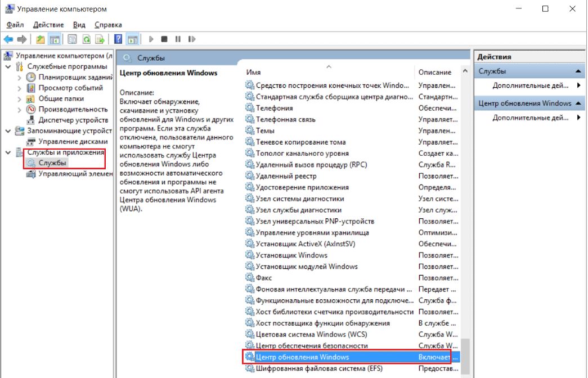Collapse the Службы и приложения node
This screenshot has height=378, width=588.
[8, 152]
